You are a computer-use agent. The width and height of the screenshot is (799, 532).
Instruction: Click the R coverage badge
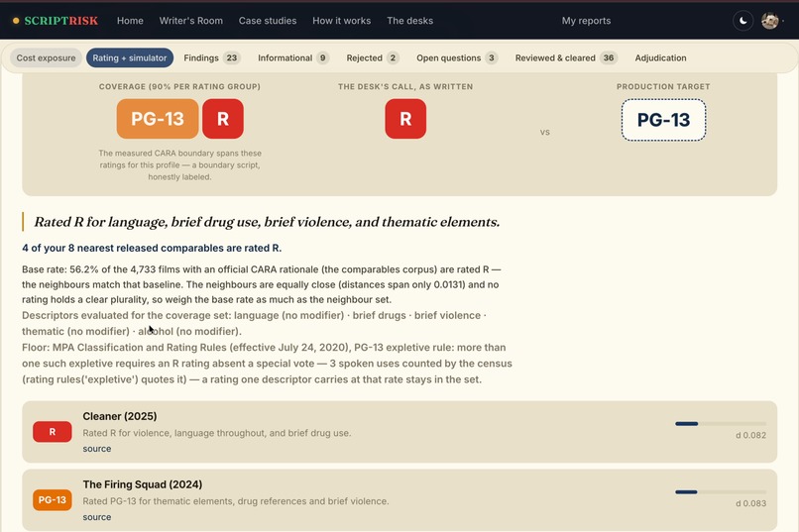tap(223, 119)
